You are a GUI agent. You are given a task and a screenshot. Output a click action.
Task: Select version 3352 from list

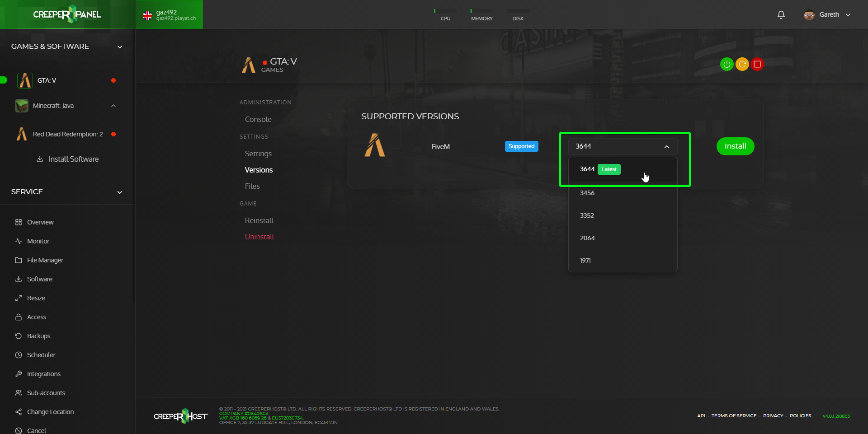pos(623,215)
